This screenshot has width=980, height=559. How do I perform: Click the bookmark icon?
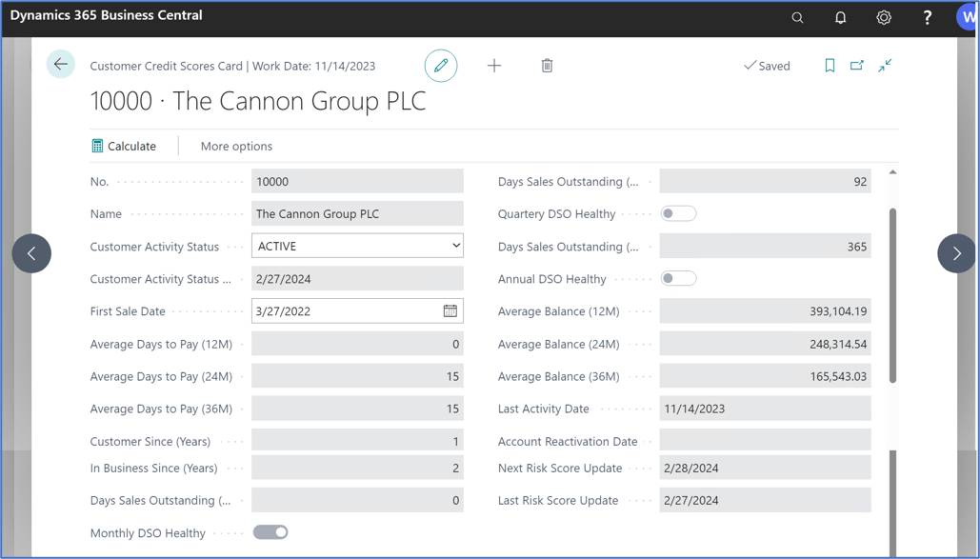830,66
